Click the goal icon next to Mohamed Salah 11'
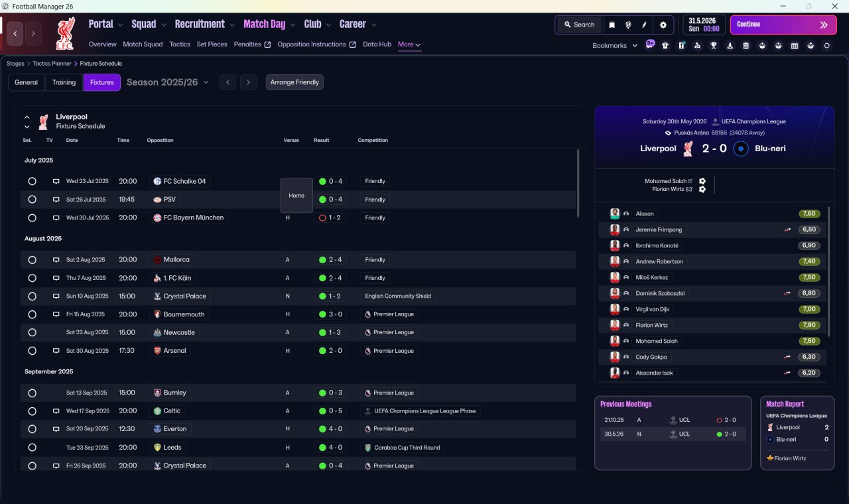This screenshot has width=849, height=504. pyautogui.click(x=702, y=181)
